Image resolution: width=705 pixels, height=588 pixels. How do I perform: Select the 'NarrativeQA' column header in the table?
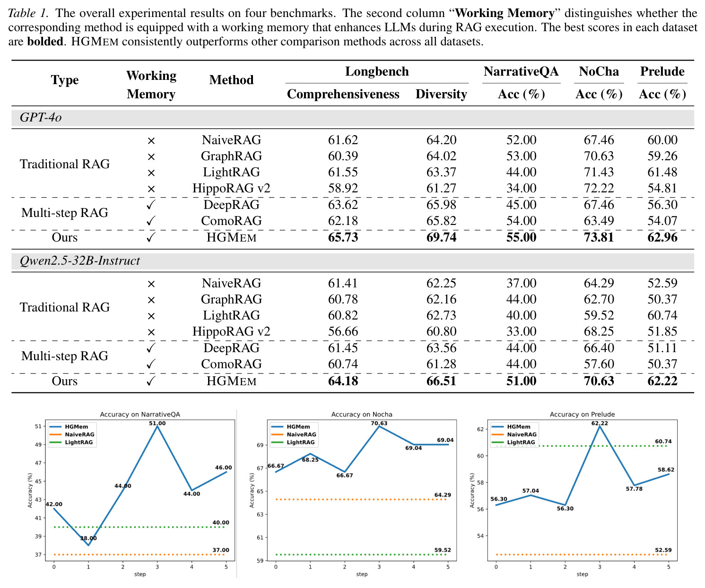click(521, 71)
